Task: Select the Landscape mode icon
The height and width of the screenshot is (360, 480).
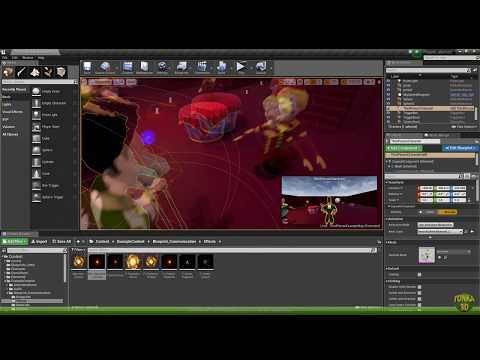Action: pyautogui.click(x=35, y=72)
